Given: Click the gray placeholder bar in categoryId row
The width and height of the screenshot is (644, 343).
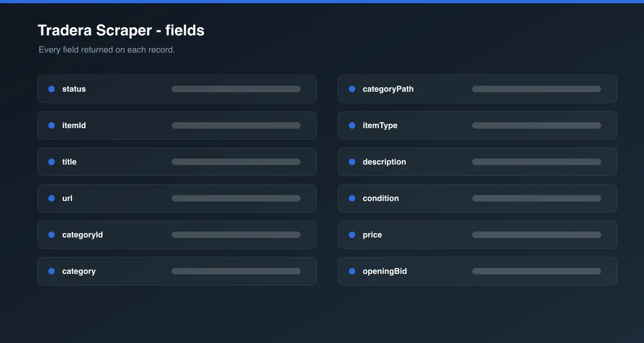Looking at the screenshot, I should pos(236,235).
